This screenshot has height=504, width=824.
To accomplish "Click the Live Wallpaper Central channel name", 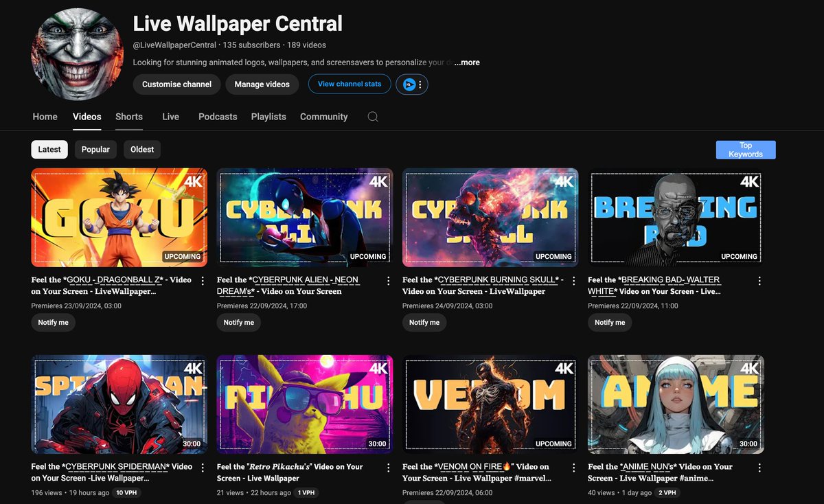I will (238, 23).
